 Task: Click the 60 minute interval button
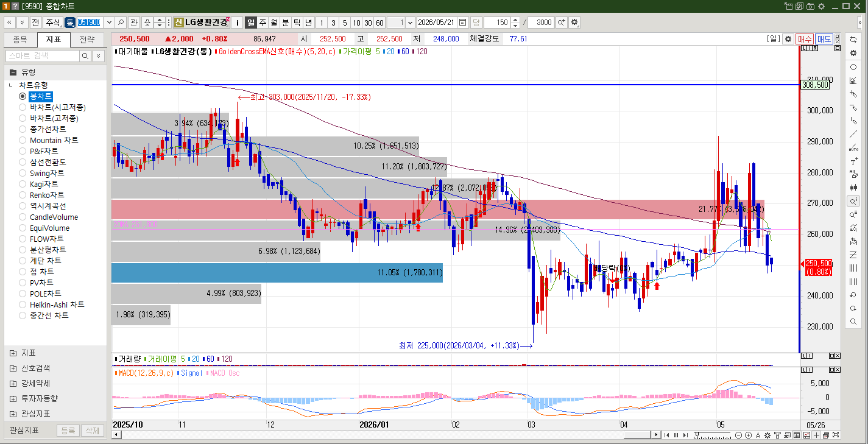(379, 23)
